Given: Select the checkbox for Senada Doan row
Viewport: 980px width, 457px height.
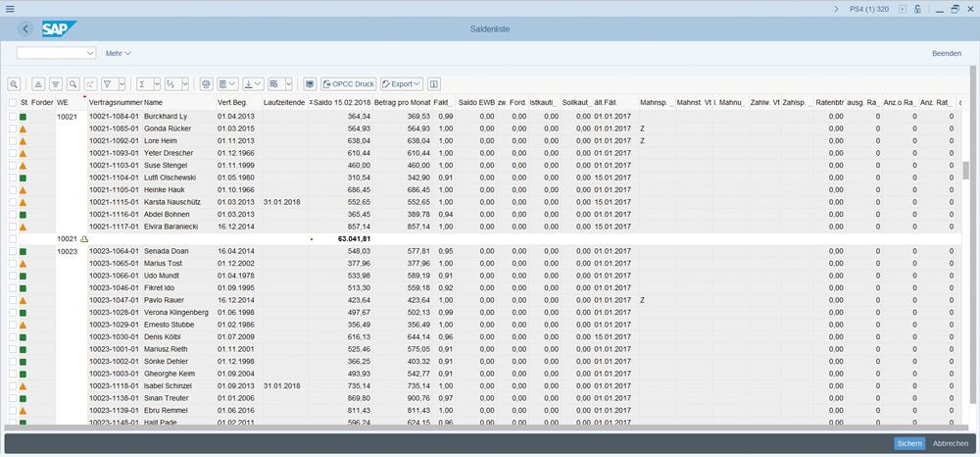Looking at the screenshot, I should (13, 252).
